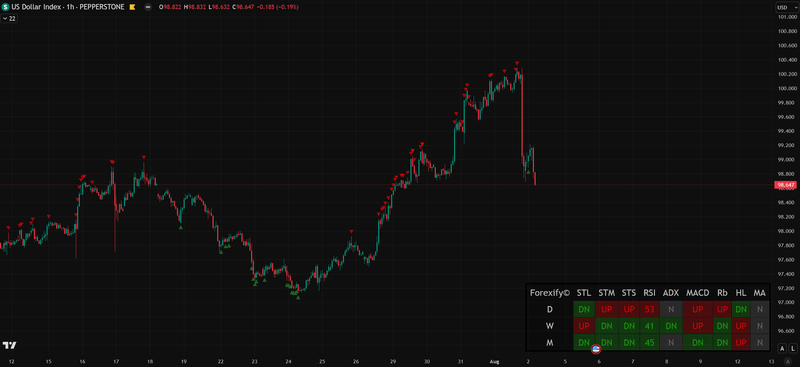Click the HL column header
This screenshot has height=367, width=800.
coord(741,293)
